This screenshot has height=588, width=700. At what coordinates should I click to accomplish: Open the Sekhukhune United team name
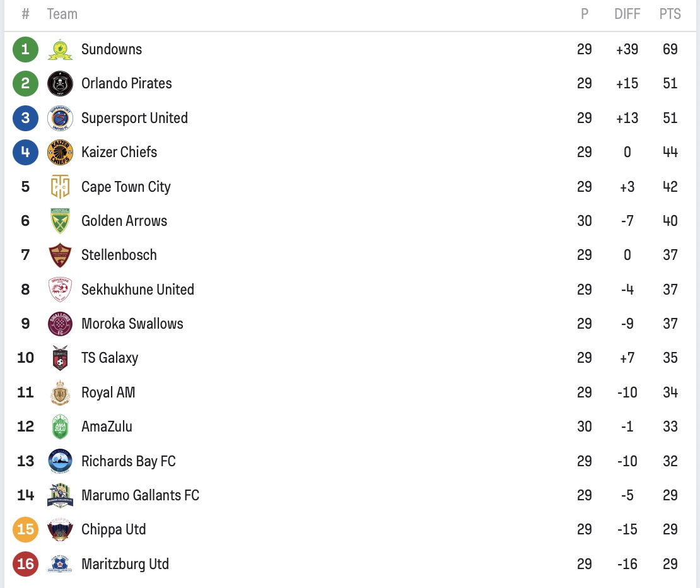click(137, 290)
